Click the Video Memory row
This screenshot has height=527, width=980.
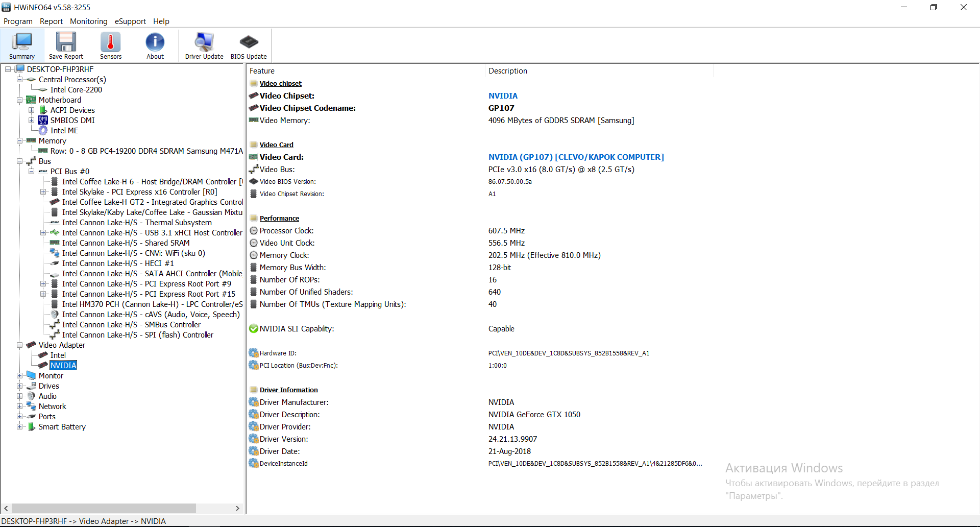[480, 120]
